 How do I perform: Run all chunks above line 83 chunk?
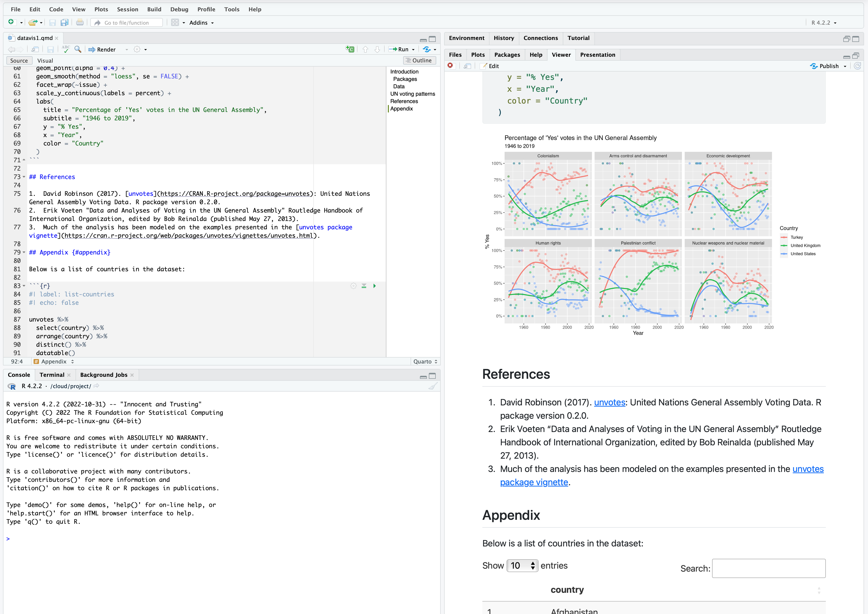pos(364,286)
